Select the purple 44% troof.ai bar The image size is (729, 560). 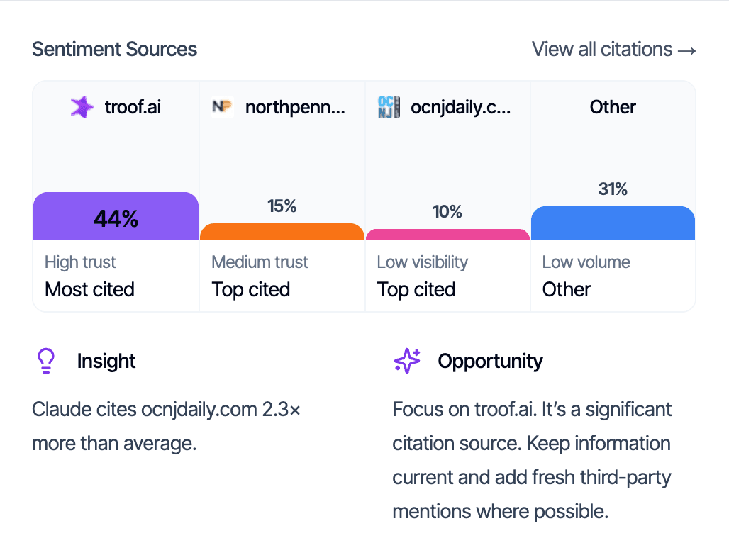(x=116, y=215)
